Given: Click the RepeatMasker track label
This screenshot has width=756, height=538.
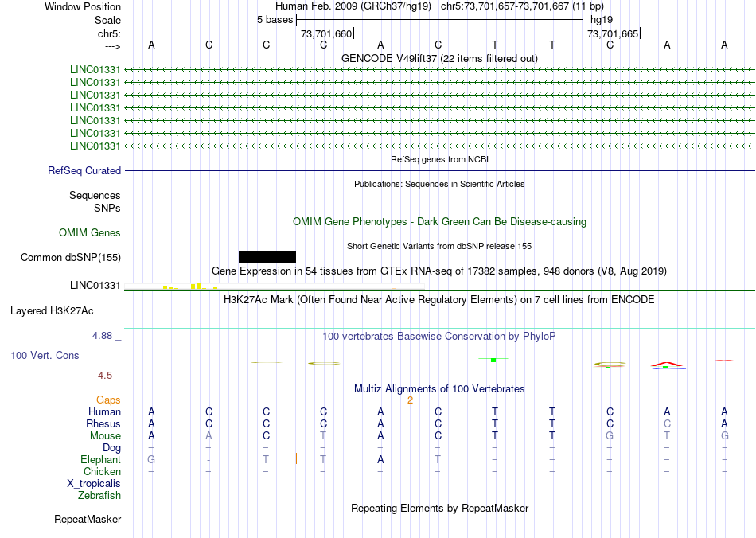Looking at the screenshot, I should [x=88, y=519].
